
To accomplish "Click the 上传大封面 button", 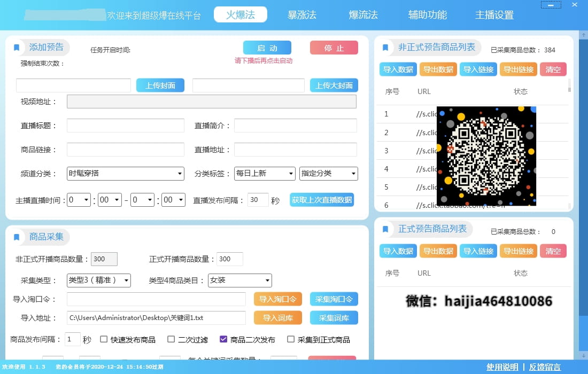I will pyautogui.click(x=334, y=85).
